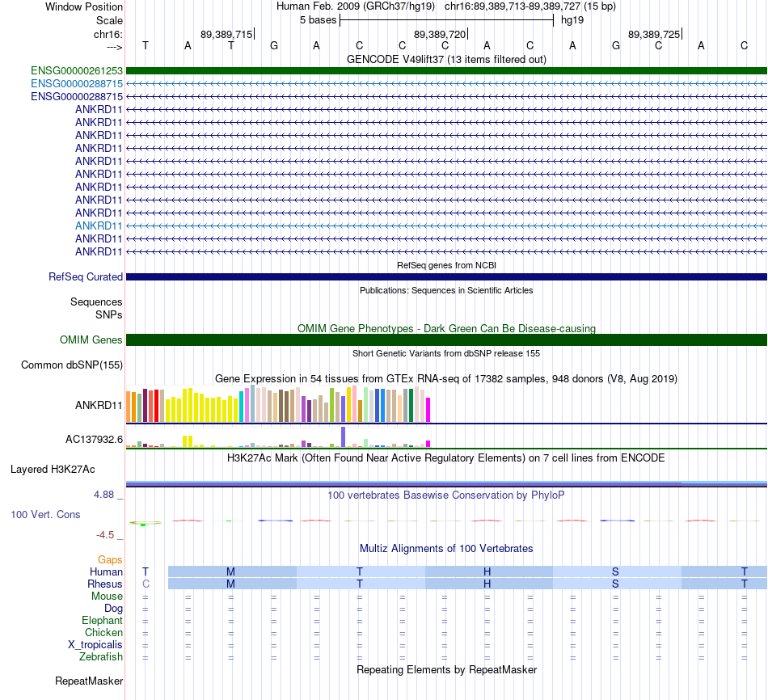Click the Human alignment row label
This screenshot has height=700, width=768.
click(x=106, y=572)
